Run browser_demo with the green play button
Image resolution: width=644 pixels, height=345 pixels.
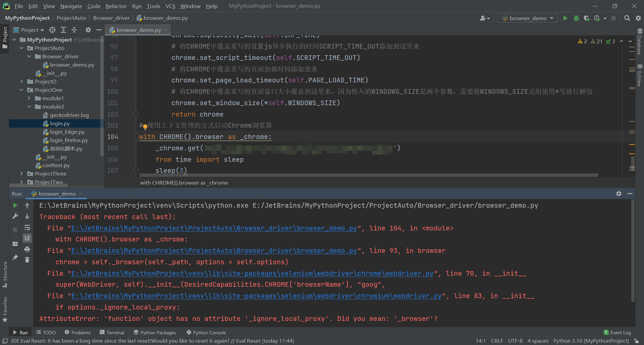(x=565, y=18)
